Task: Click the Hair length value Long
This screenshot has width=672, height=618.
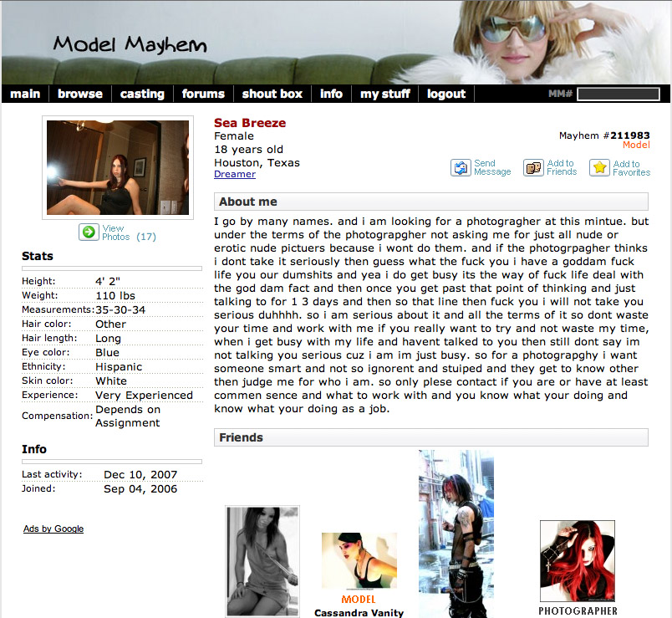Action: 108,339
